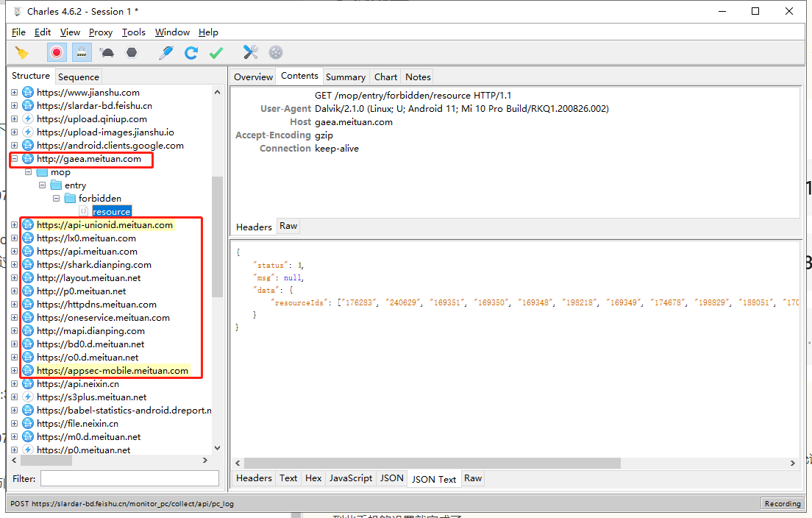Repeat selected request with refresh icon

[x=191, y=52]
